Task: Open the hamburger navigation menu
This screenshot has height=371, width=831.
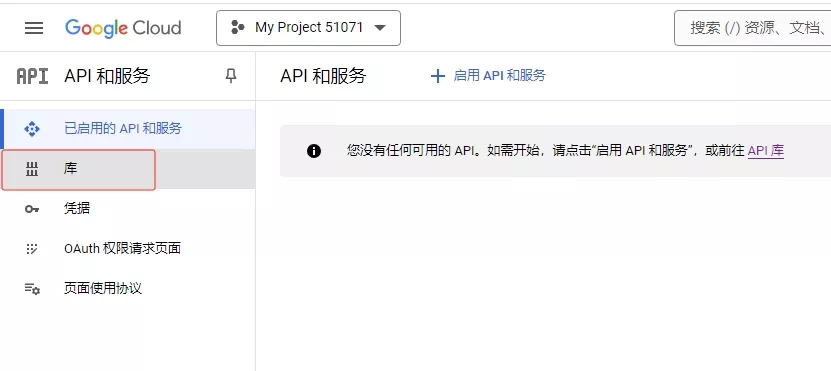Action: tap(34, 28)
